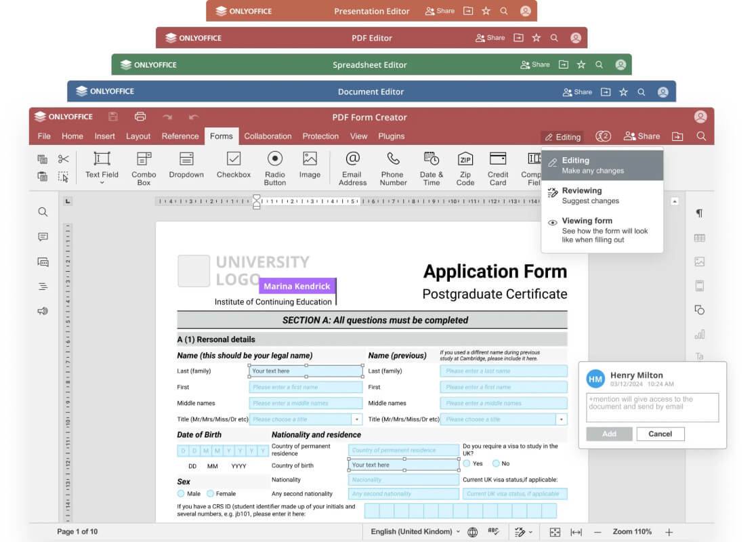
Task: Open previous name Title dropdown arrow
Action: pyautogui.click(x=561, y=419)
